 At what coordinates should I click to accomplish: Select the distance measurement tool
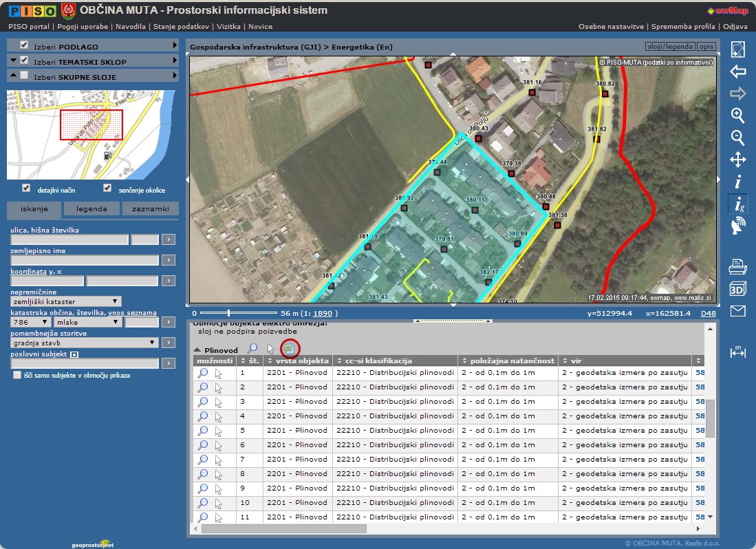coord(737,352)
